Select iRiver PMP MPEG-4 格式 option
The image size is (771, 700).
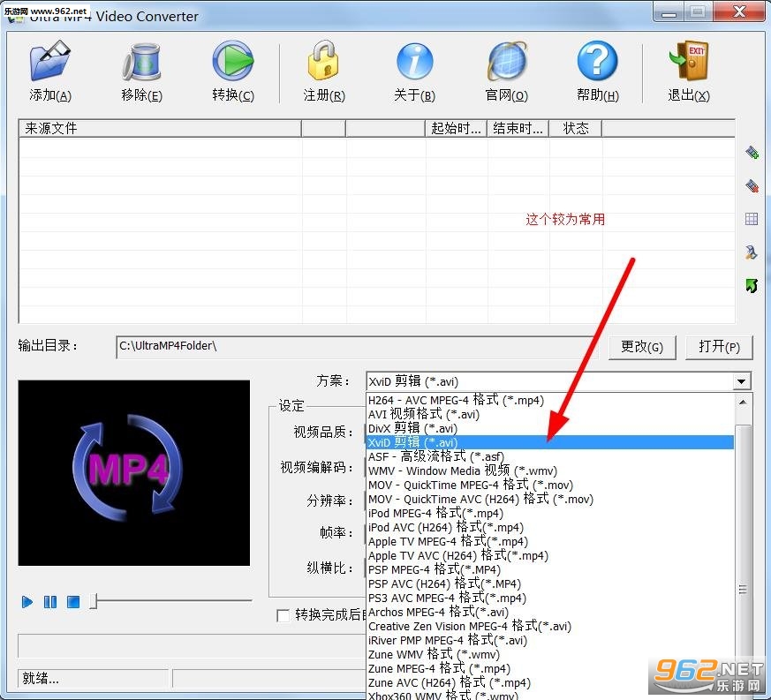point(549,641)
